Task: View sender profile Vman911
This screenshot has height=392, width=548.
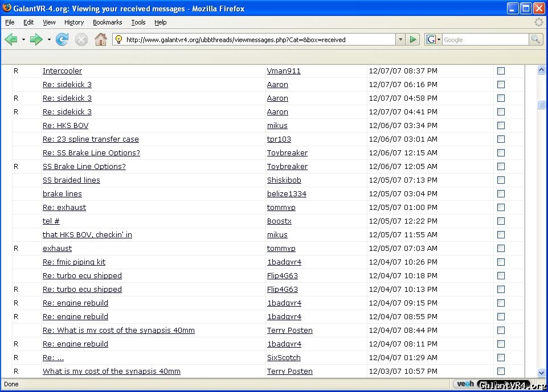Action: tap(284, 71)
